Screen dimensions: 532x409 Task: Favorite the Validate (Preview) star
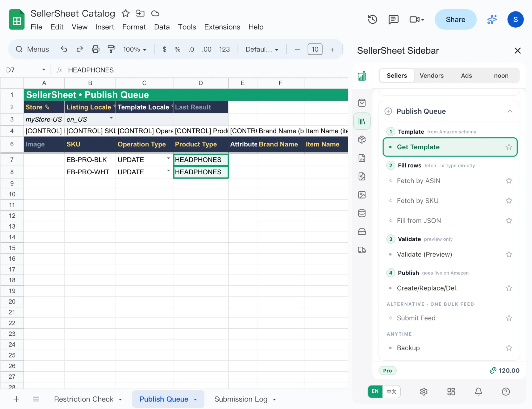coord(509,254)
